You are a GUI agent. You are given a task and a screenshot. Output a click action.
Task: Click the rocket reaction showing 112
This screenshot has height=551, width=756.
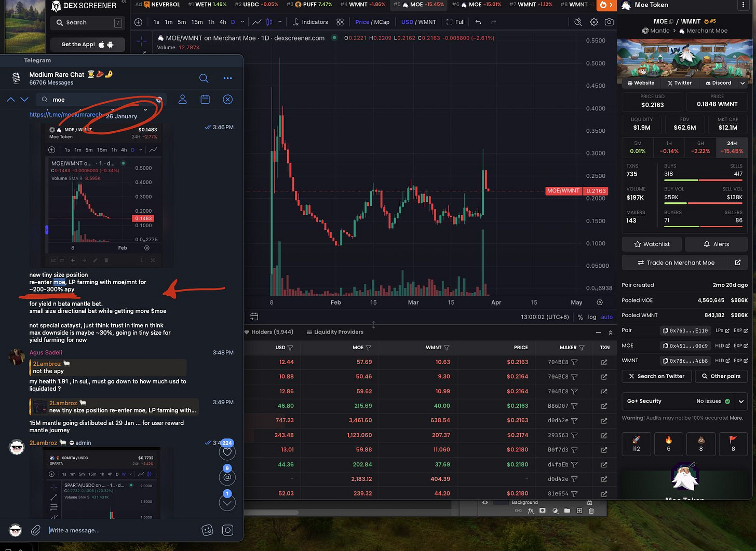coord(636,444)
